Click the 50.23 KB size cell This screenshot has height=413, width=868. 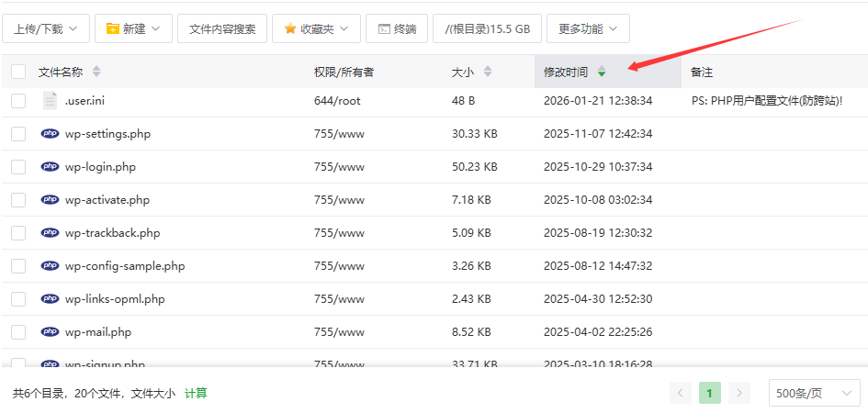click(474, 167)
